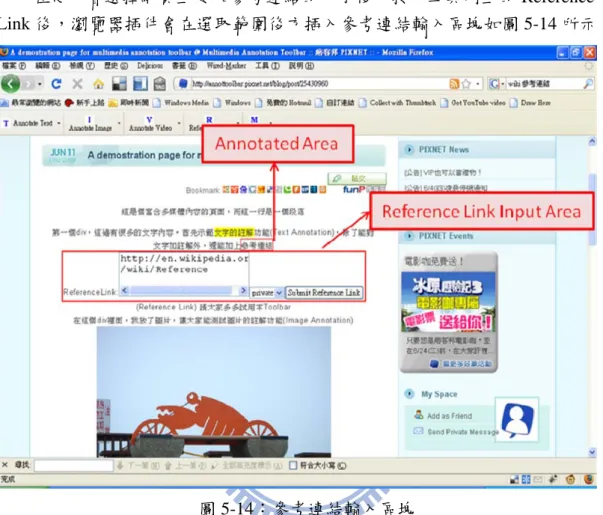Go to the Home page icon
Screen dimensions: 603x515
pyautogui.click(x=98, y=84)
